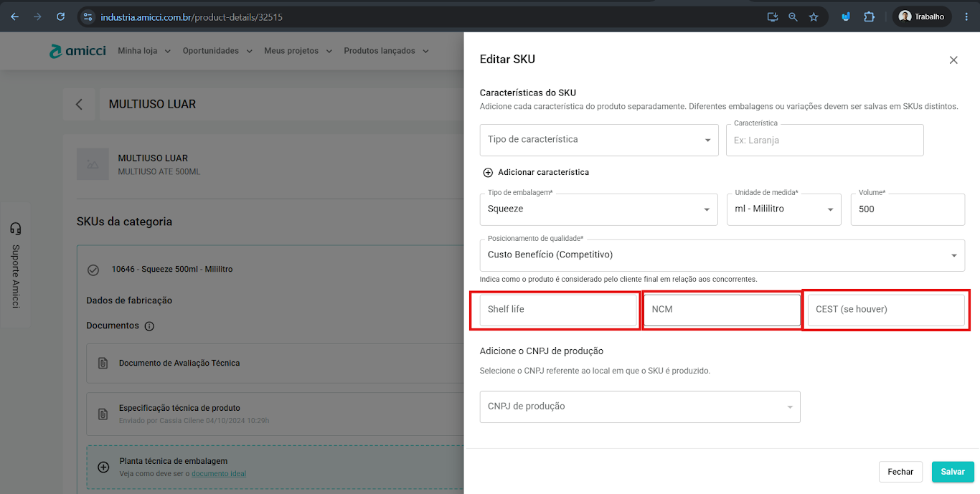Bookmark this page with the star icon
The height and width of the screenshot is (494, 980).
[814, 16]
